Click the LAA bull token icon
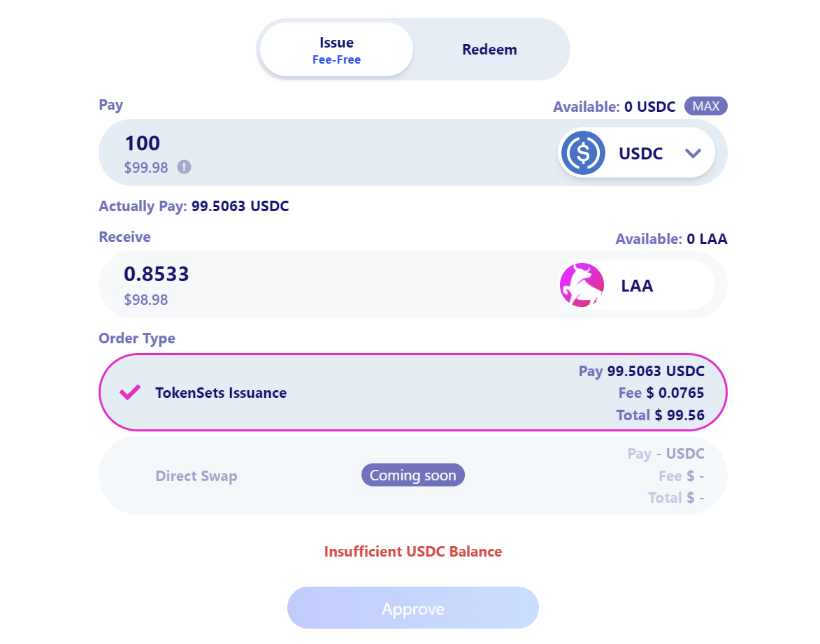820x644 pixels. [x=582, y=285]
